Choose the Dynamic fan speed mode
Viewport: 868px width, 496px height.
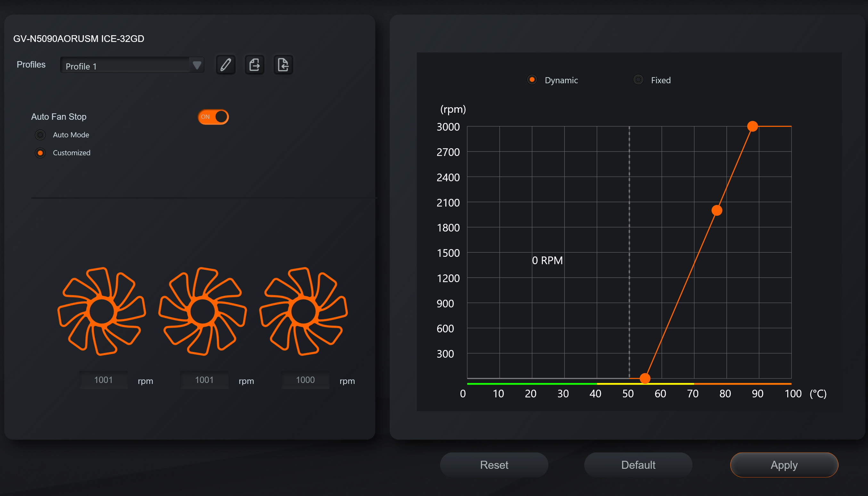(532, 80)
